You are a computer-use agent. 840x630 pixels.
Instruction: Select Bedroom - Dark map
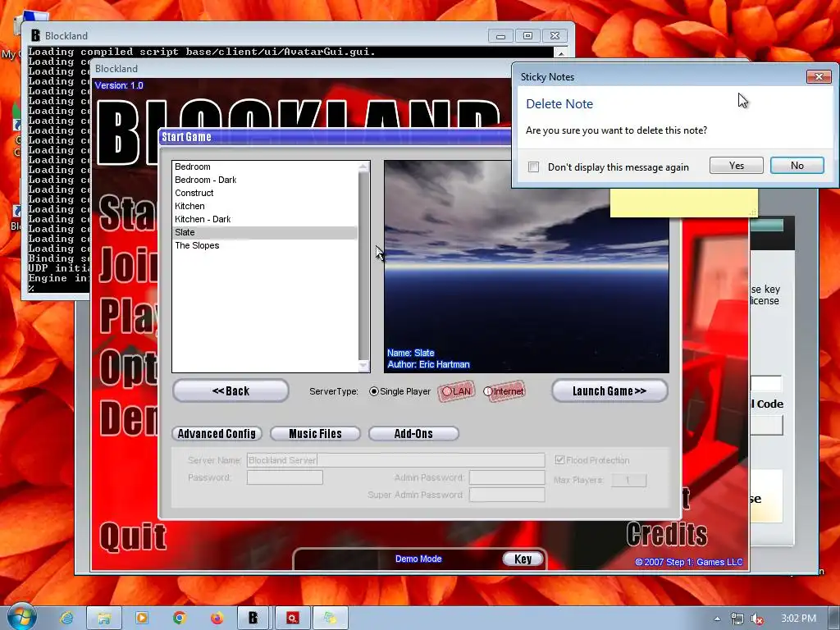265,180
